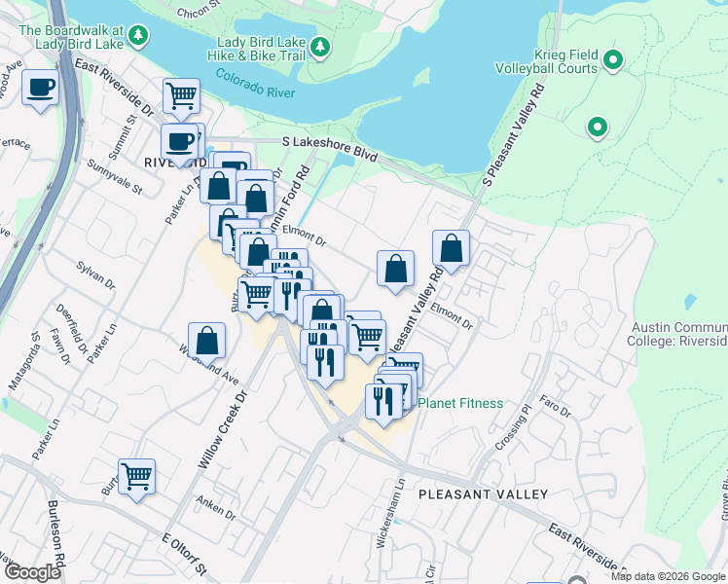Viewport: 728px width, 584px height.
Task: Open the frontmost restaurant marker in the cluster centre
Action: (325, 365)
